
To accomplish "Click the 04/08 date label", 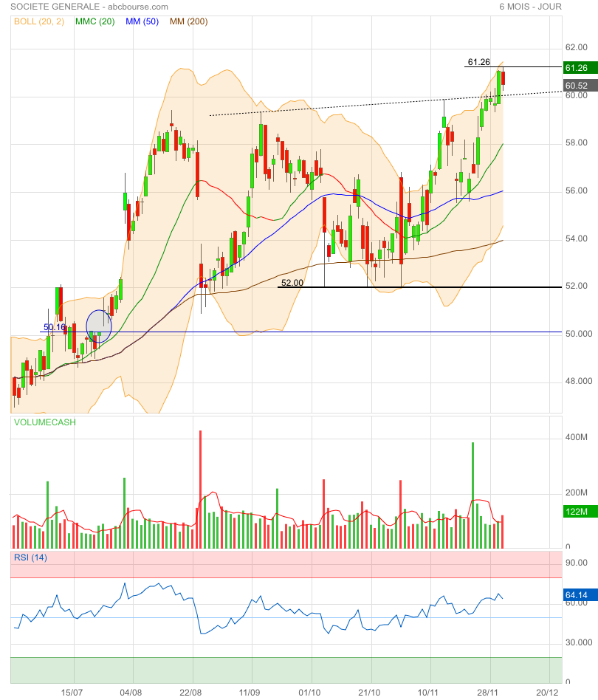I will 131,693.
